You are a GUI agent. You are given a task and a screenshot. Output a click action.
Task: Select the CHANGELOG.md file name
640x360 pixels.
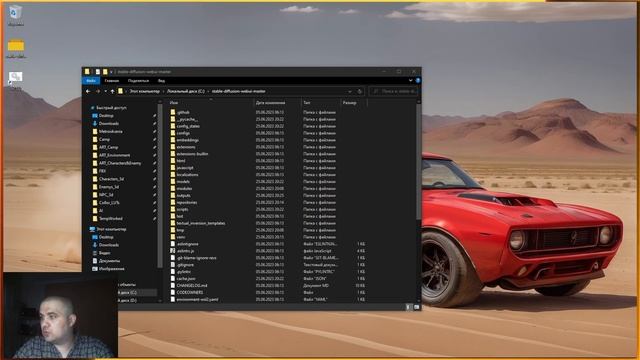(x=192, y=286)
